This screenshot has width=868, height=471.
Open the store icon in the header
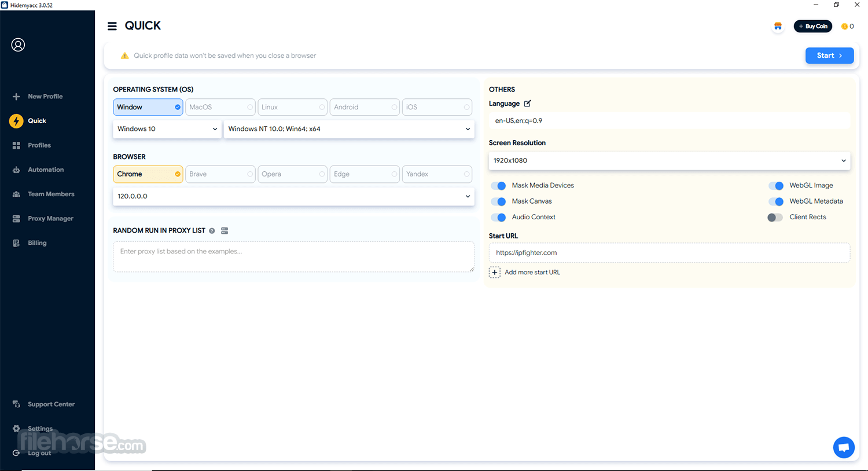(778, 26)
